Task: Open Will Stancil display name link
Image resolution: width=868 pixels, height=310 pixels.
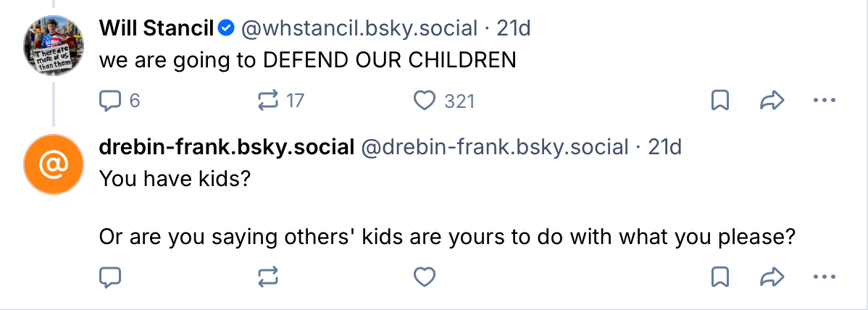Action: click(x=156, y=28)
